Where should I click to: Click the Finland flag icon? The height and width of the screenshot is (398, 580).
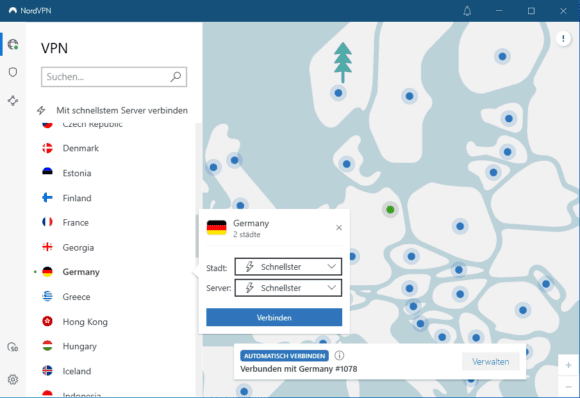pyautogui.click(x=47, y=198)
